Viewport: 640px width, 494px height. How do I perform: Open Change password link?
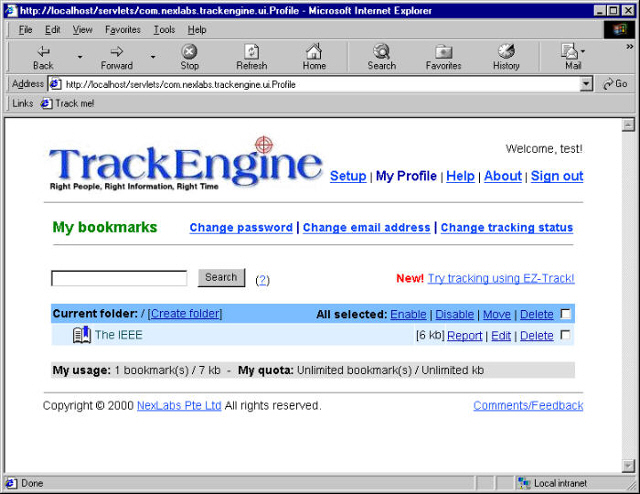pyautogui.click(x=241, y=227)
